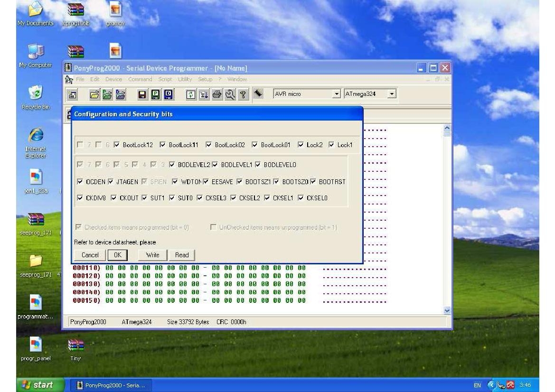This screenshot has width=555, height=392.
Task: Click the Windows Start button
Action: coord(40,385)
